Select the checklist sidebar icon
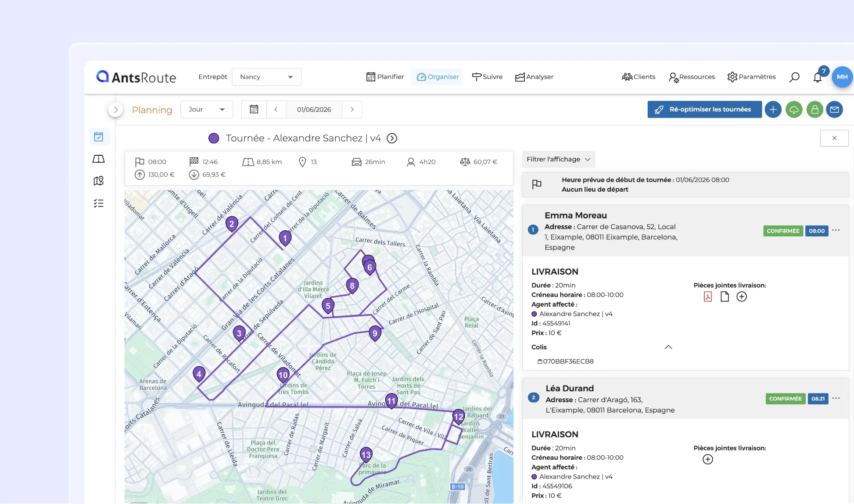This screenshot has height=504, width=854. 99,203
